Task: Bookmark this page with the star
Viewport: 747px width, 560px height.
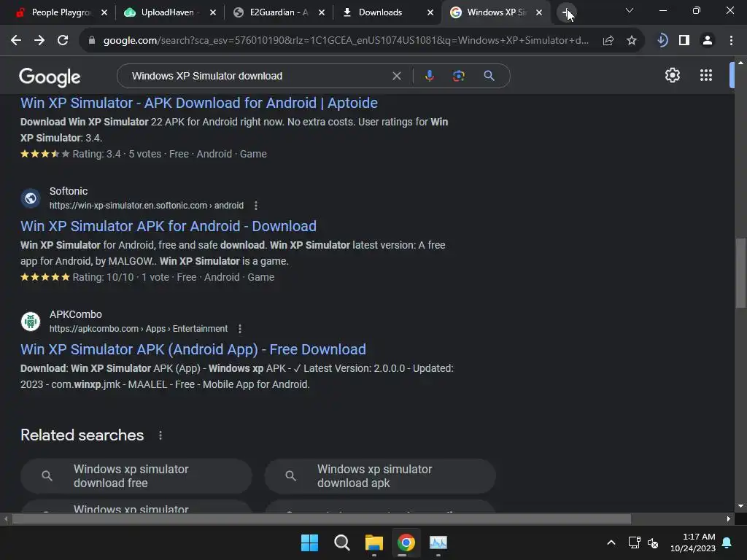Action: point(631,41)
